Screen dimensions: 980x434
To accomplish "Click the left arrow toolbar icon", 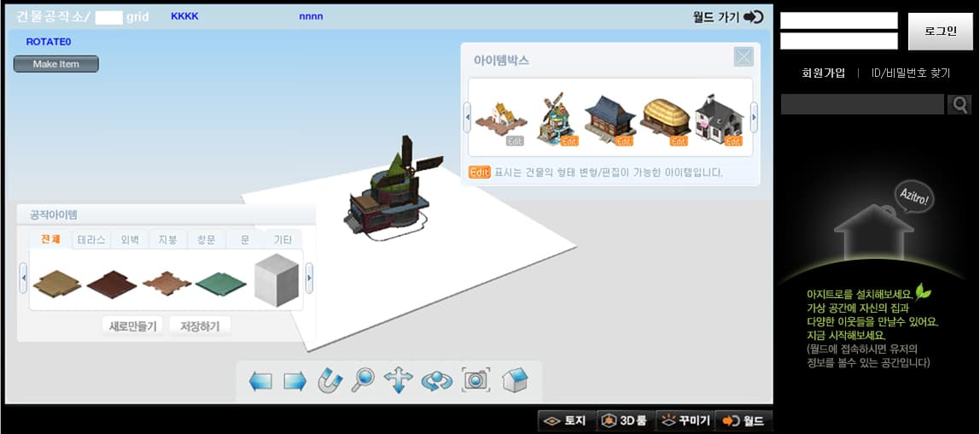I will click(x=260, y=381).
